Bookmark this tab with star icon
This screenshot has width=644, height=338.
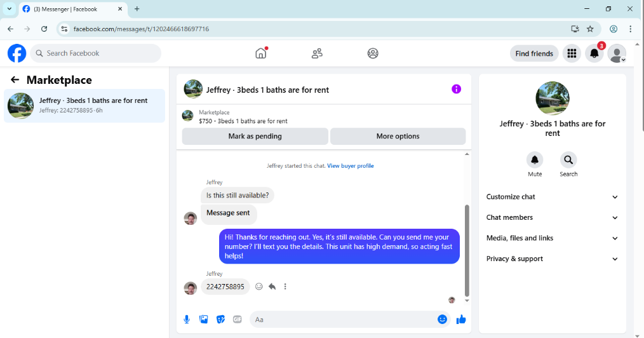point(590,29)
